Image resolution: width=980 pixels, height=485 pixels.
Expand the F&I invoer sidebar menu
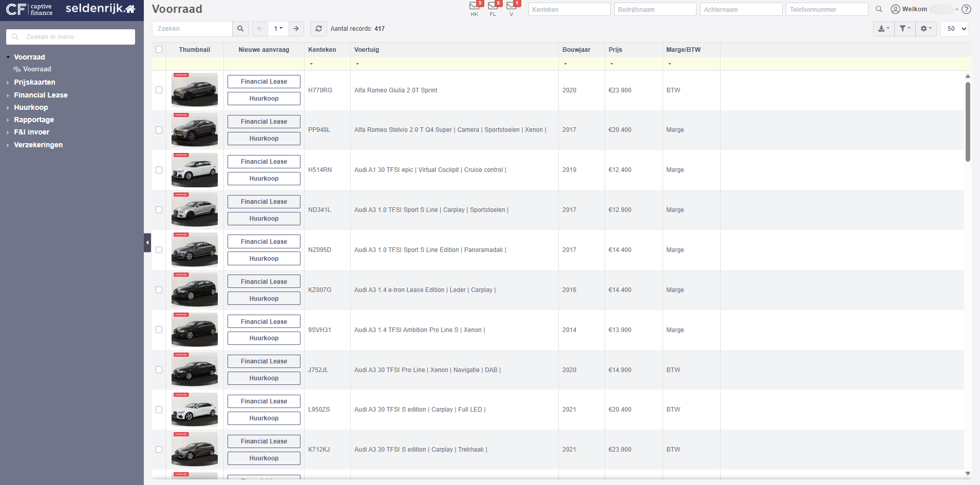click(x=31, y=132)
